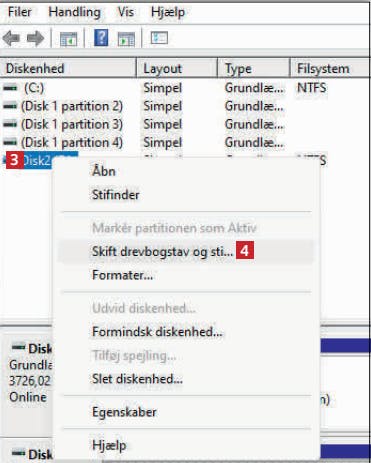This screenshot has width=371, height=463.
Task: Click the settings view toolbar icon
Action: pyautogui.click(x=159, y=38)
